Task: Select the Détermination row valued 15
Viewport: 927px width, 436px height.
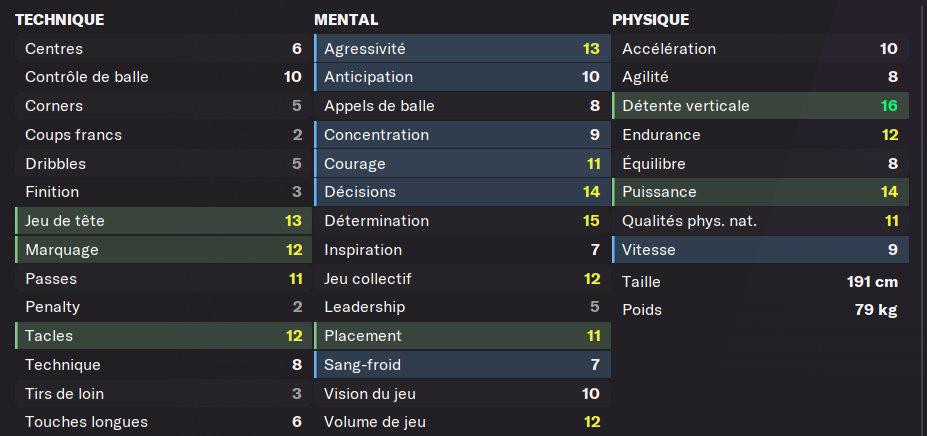Action: tap(462, 221)
